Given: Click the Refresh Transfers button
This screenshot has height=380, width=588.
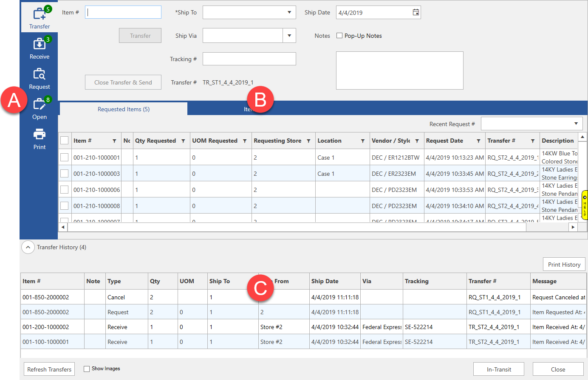Looking at the screenshot, I should (49, 369).
